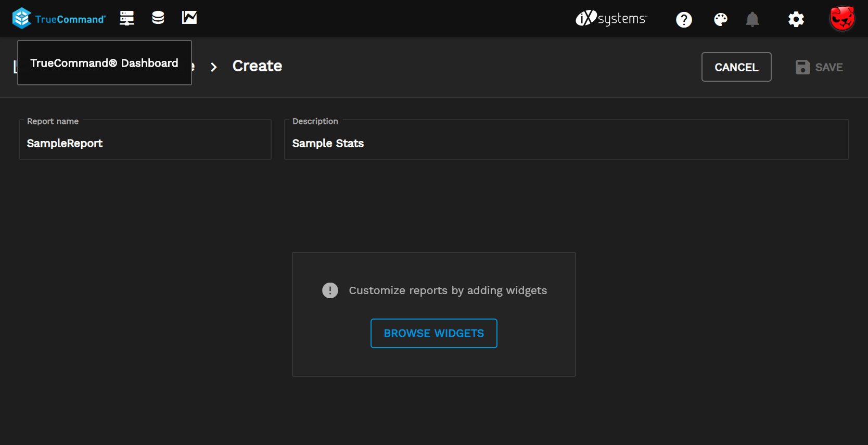Screen dimensions: 868x445
Task: Open the theme palette icon
Action: tap(721, 20)
